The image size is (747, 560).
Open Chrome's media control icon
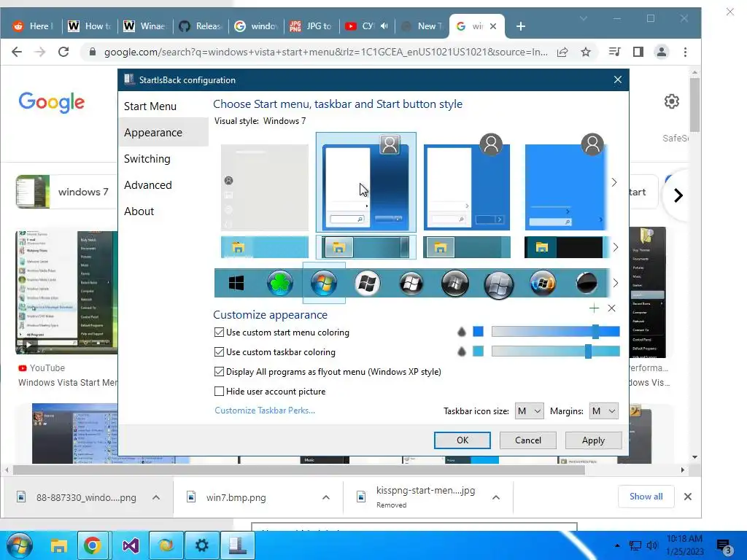tap(614, 52)
